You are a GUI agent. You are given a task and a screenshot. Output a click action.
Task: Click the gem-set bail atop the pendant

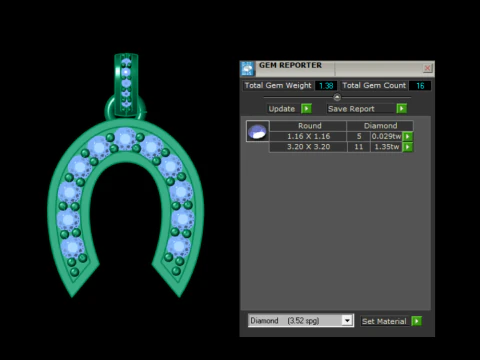(126, 85)
